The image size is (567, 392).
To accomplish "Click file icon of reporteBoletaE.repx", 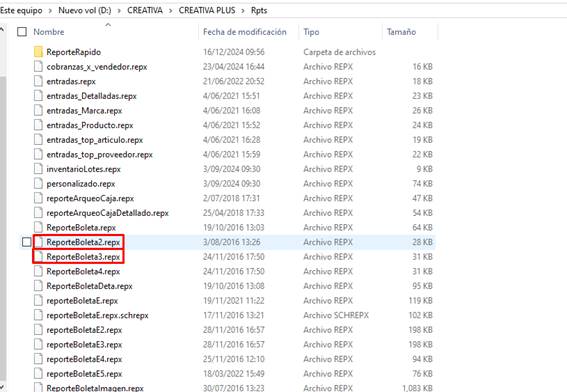I will pos(38,301).
